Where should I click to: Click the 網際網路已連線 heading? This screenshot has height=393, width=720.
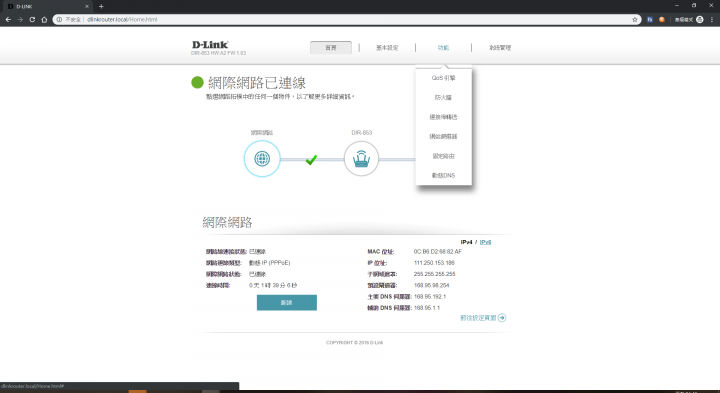click(x=257, y=83)
